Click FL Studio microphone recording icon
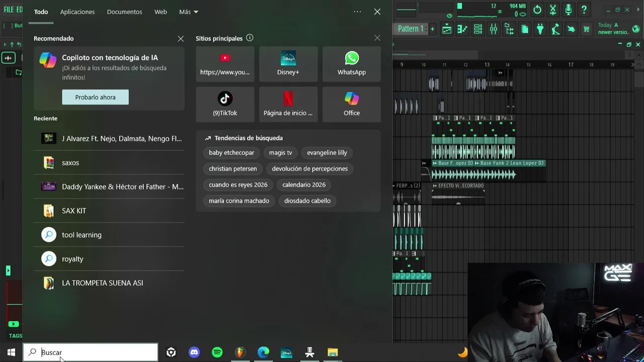The image size is (644, 362). coord(569,10)
